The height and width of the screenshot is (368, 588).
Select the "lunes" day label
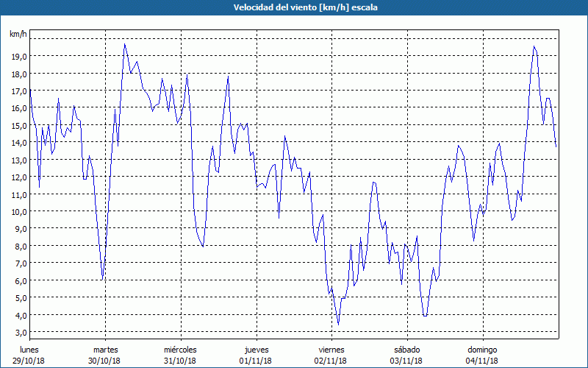pos(29,349)
